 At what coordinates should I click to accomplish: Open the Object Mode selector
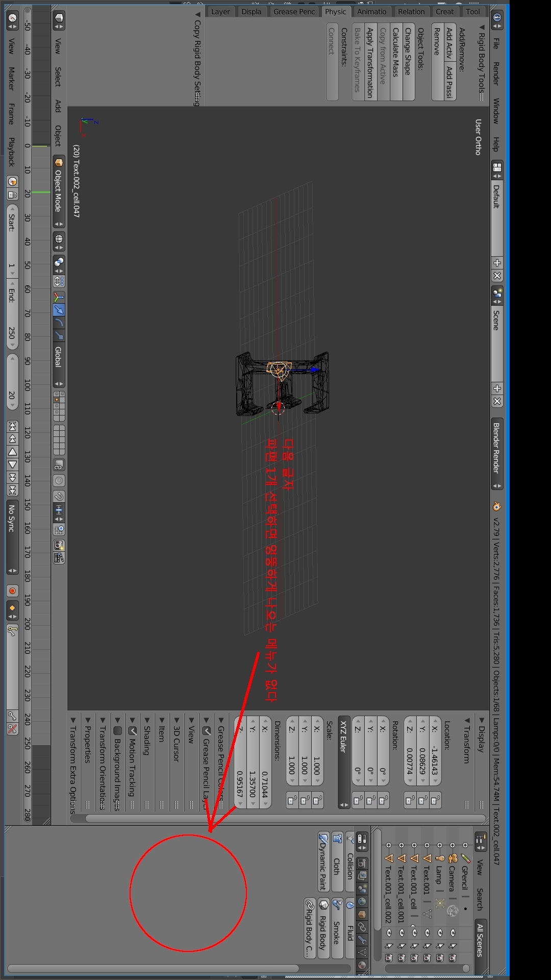[x=59, y=191]
